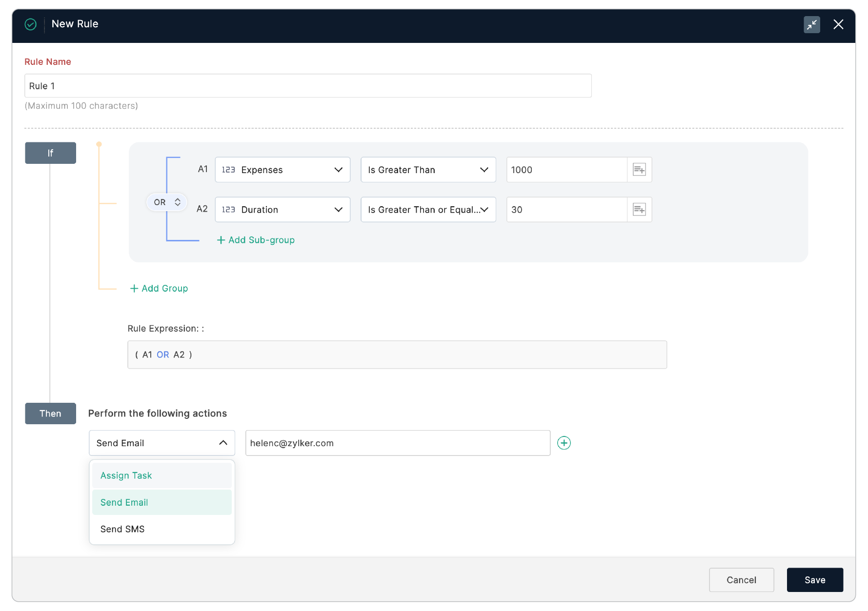Click the blue OR in the rule expression
868x611 pixels.
163,355
